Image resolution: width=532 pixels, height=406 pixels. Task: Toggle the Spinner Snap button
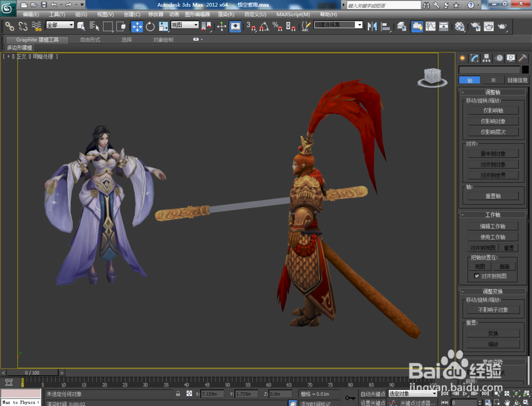pos(290,26)
